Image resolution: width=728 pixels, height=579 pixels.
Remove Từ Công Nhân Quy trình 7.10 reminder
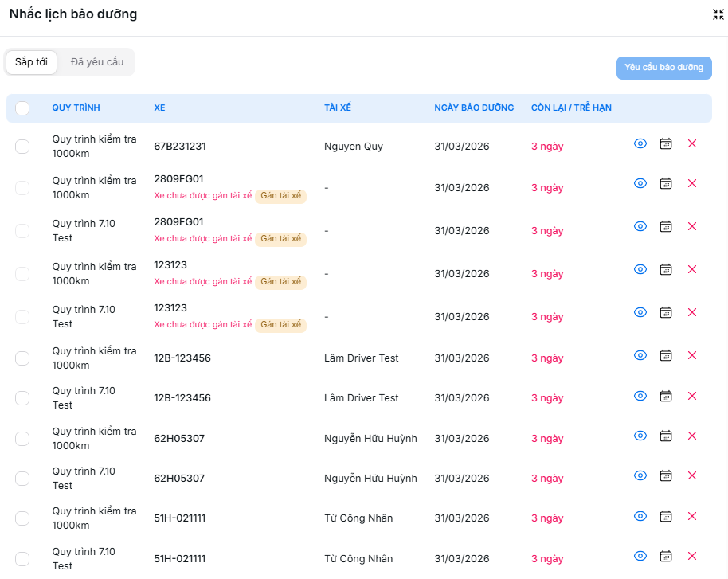[691, 556]
